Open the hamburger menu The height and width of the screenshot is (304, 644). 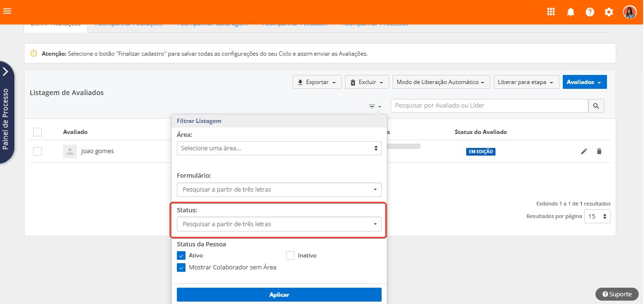[7, 12]
